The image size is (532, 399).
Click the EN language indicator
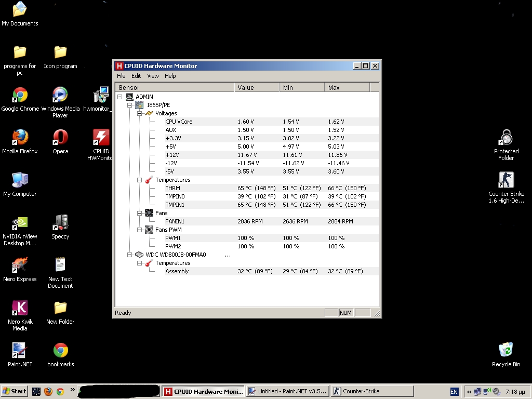pos(454,392)
